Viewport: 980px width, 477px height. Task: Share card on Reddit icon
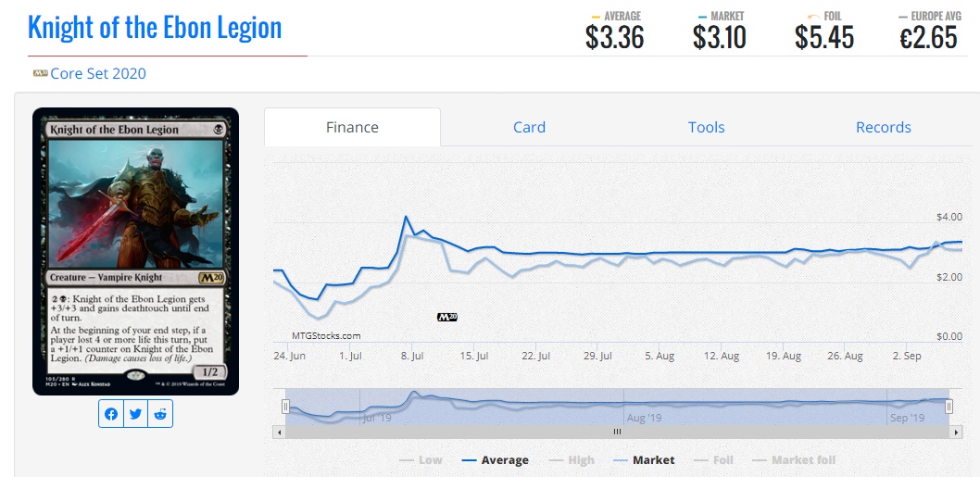(160, 414)
